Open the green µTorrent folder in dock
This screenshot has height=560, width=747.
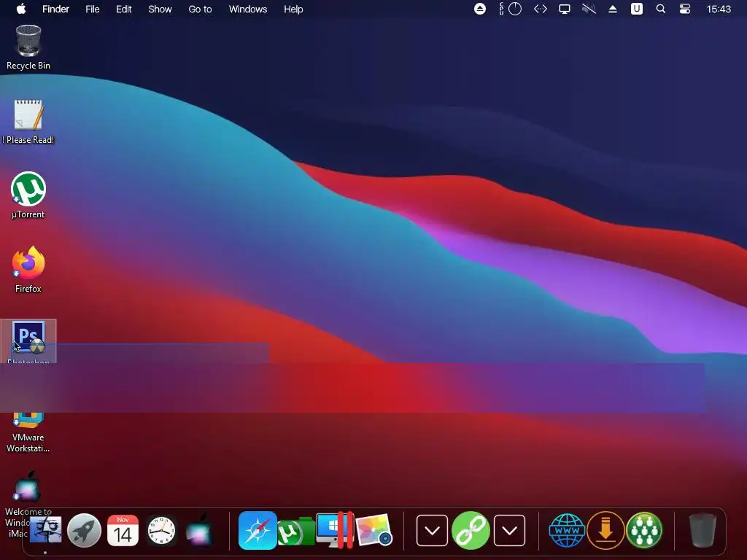coord(296,532)
